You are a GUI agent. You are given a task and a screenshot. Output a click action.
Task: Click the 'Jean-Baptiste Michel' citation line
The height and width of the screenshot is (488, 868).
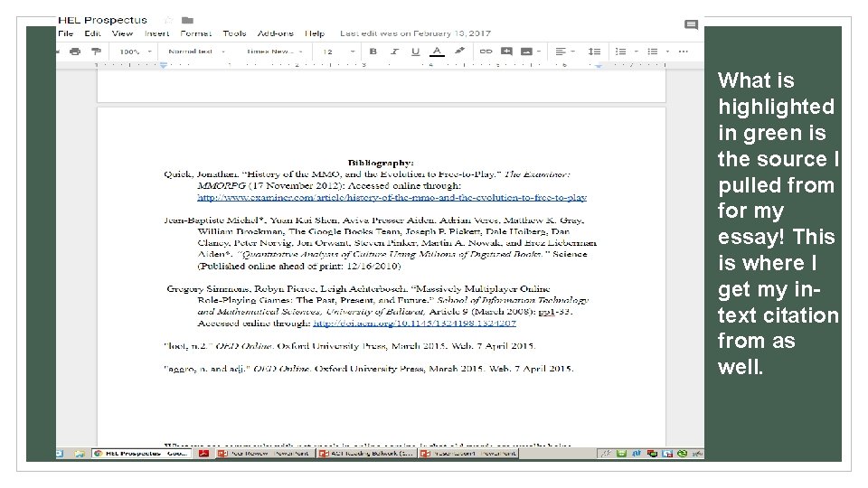click(x=373, y=221)
